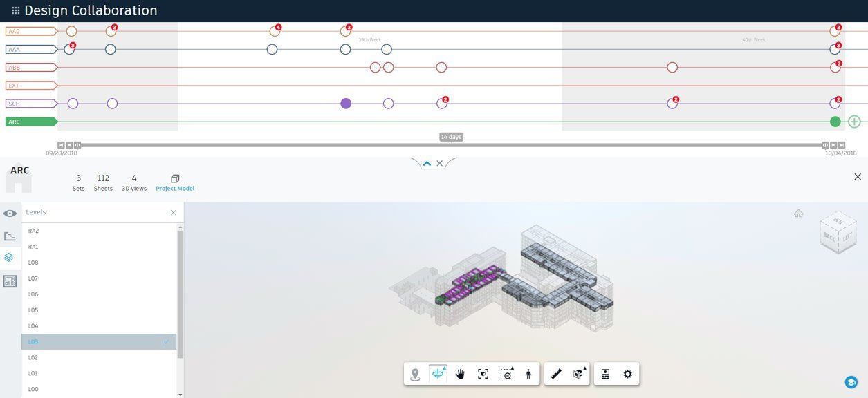The width and height of the screenshot is (868, 398).
Task: Click the location pin tool
Action: click(x=415, y=374)
